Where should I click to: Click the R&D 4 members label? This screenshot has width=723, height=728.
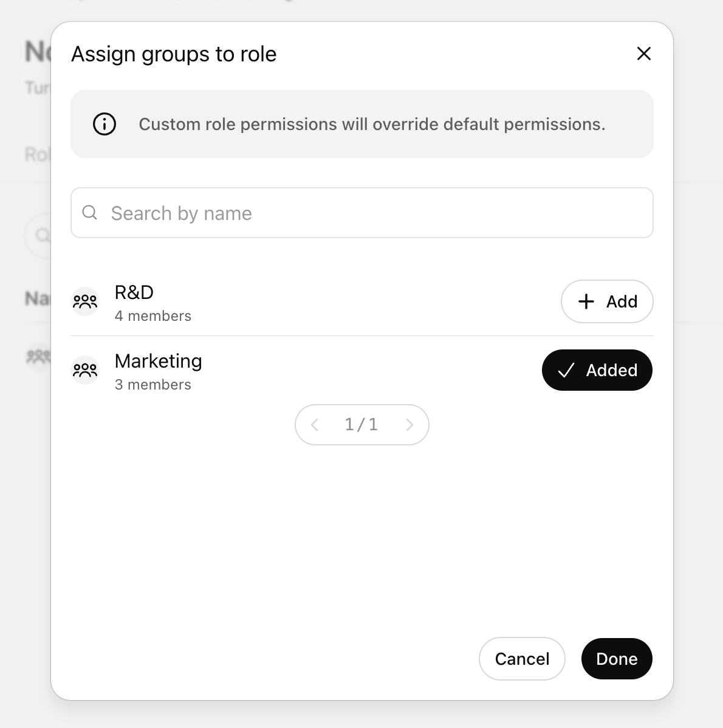[x=153, y=316]
